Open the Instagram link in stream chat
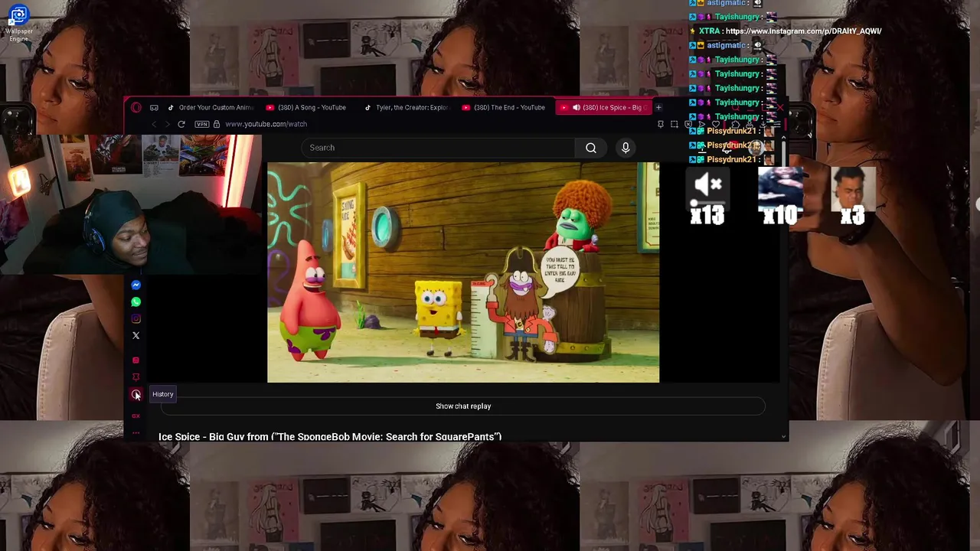This screenshot has height=551, width=980. (x=803, y=31)
